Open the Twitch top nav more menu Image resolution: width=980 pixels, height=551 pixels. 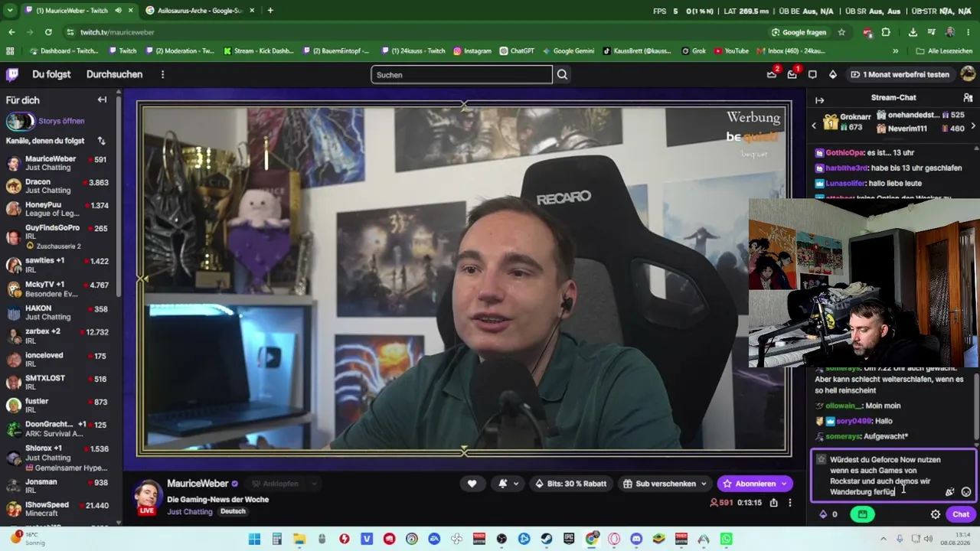[x=162, y=74]
